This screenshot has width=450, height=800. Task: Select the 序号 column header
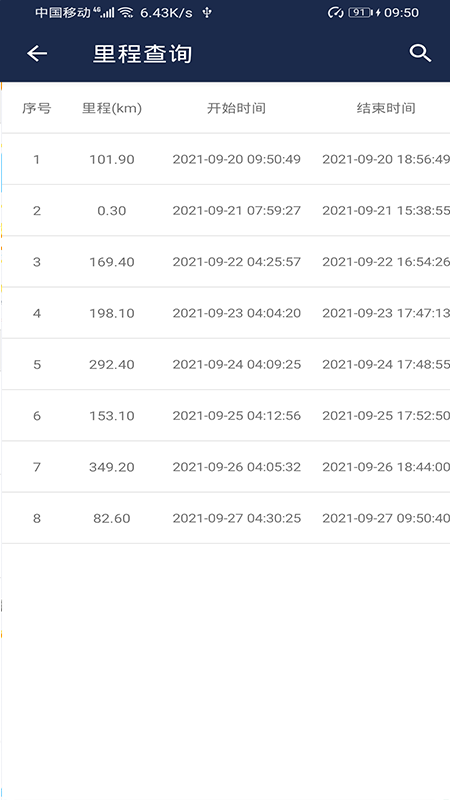click(x=37, y=108)
